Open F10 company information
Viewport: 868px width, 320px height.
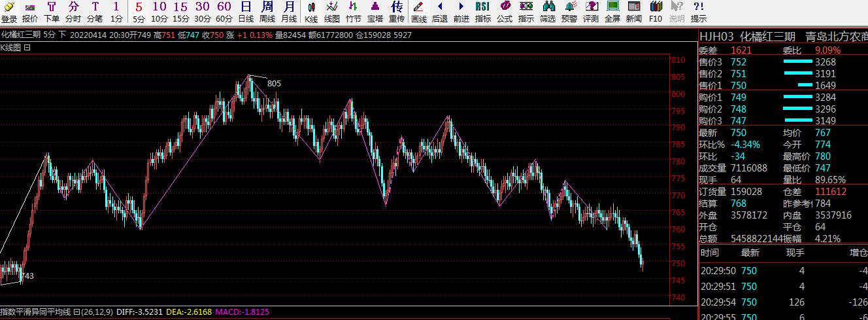tap(656, 12)
